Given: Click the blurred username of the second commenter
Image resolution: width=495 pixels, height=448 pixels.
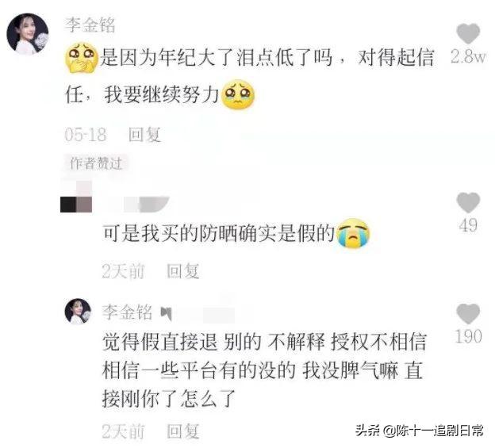Looking at the screenshot, I should coord(139,205).
